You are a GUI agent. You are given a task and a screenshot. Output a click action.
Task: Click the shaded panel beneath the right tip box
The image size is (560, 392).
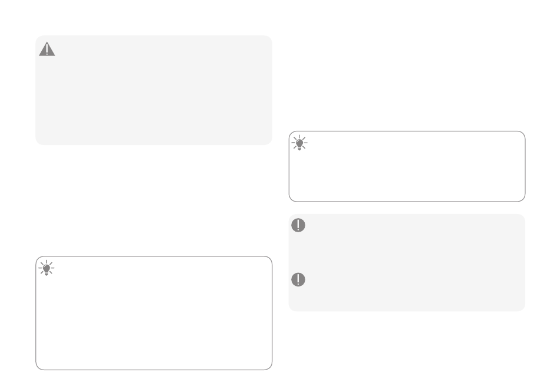(x=407, y=263)
